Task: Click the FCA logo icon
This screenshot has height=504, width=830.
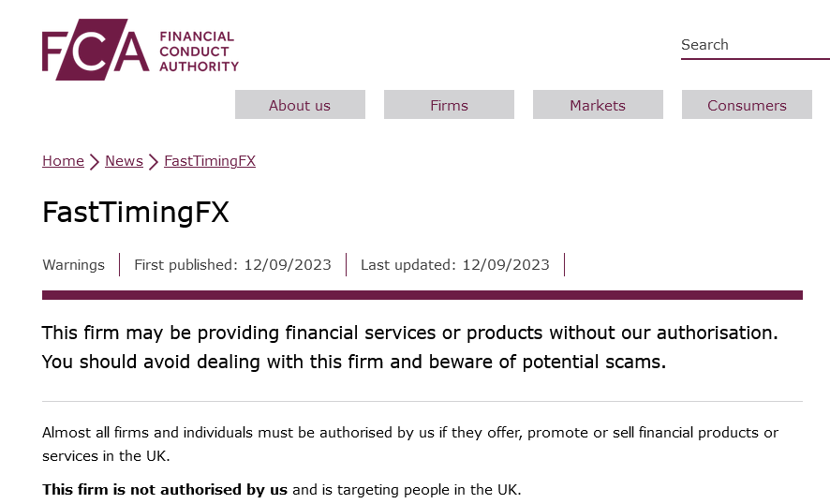Action: tap(96, 50)
